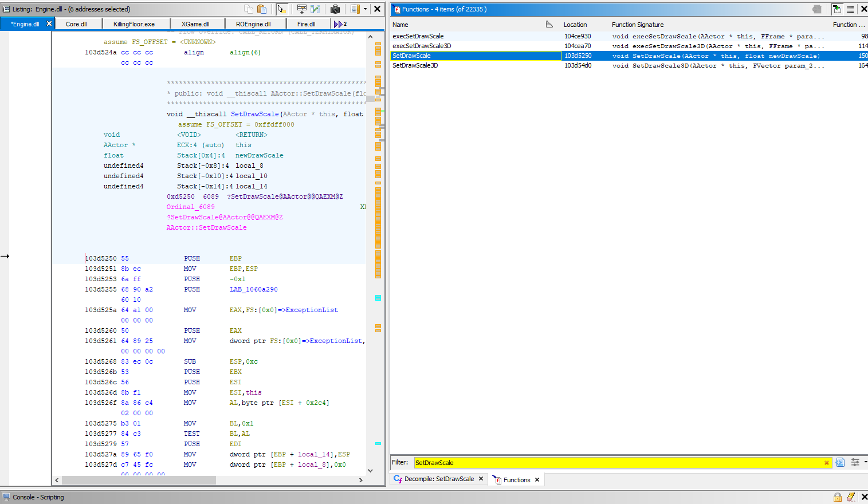Click the Console scroll lock padlock icon
Screen dimensions: 868x504
[838, 497]
